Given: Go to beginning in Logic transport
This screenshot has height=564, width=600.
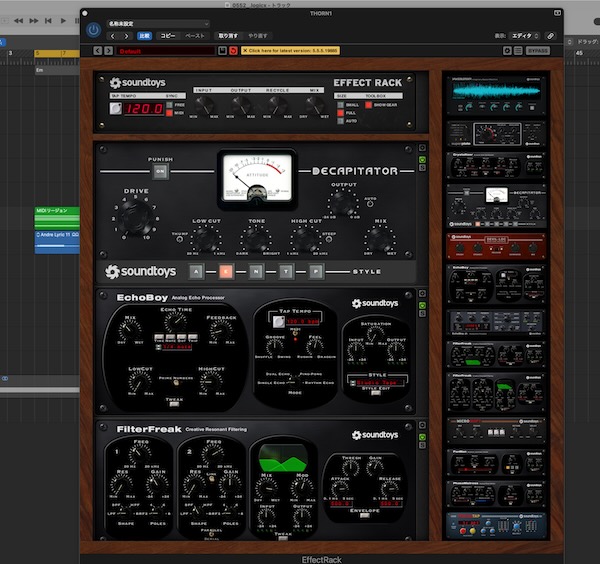Looking at the screenshot, I should tap(48, 21).
